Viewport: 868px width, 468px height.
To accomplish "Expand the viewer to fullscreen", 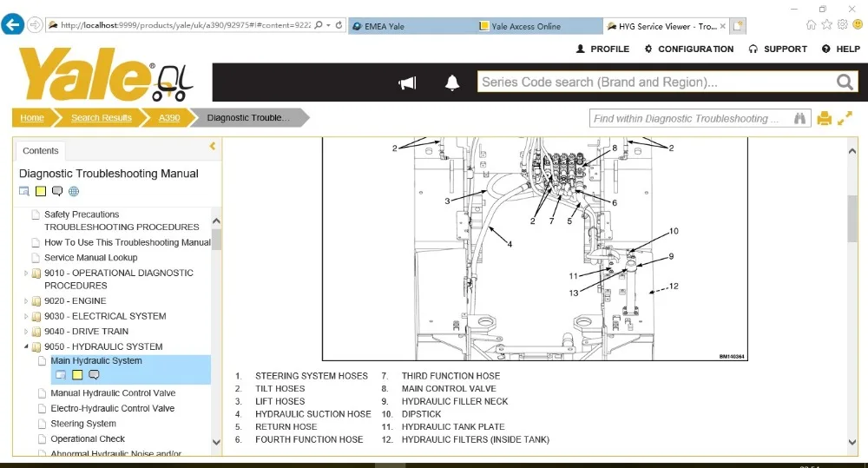I will point(845,118).
